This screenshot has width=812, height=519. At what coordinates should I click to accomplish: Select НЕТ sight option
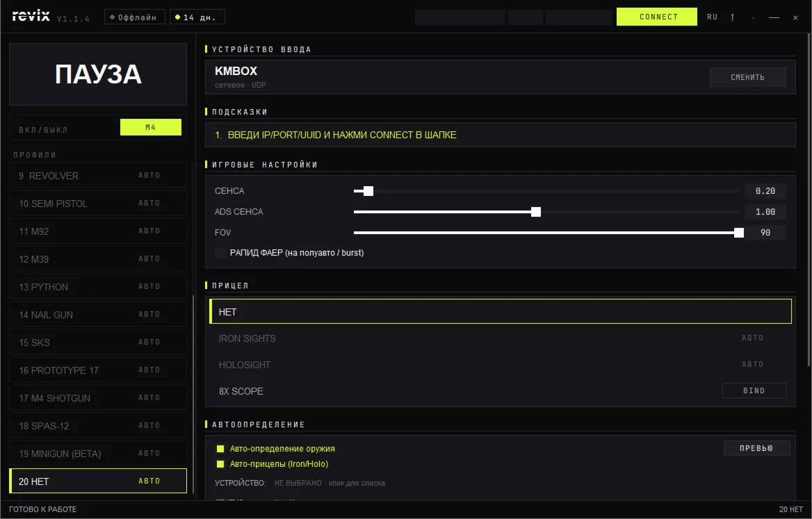[x=501, y=311]
